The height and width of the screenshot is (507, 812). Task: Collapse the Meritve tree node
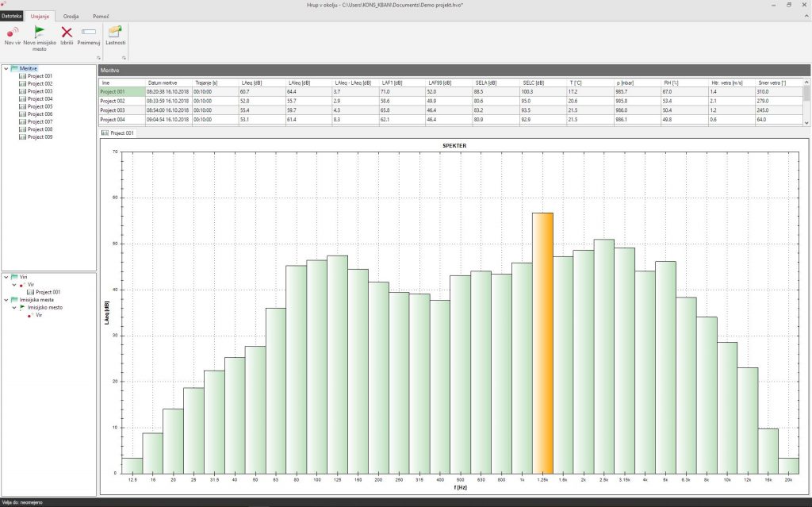pos(6,68)
